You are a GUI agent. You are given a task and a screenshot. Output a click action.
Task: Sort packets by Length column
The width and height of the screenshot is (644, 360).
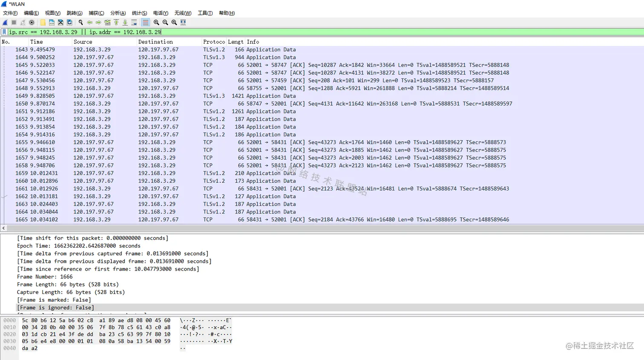click(x=236, y=42)
